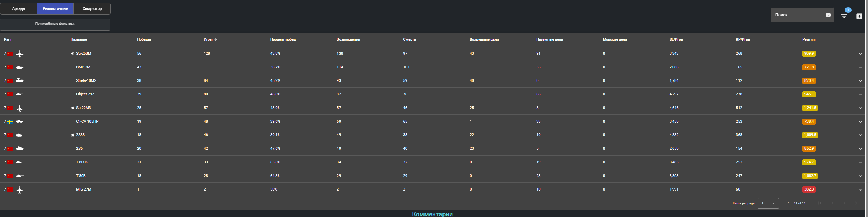Open the Items per page dropdown
This screenshot has height=217, width=868.
click(768, 203)
